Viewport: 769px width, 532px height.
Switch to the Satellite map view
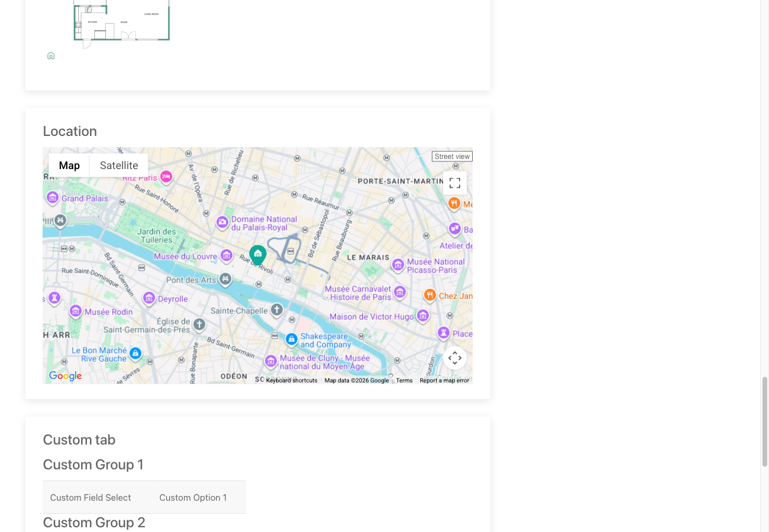118,166
